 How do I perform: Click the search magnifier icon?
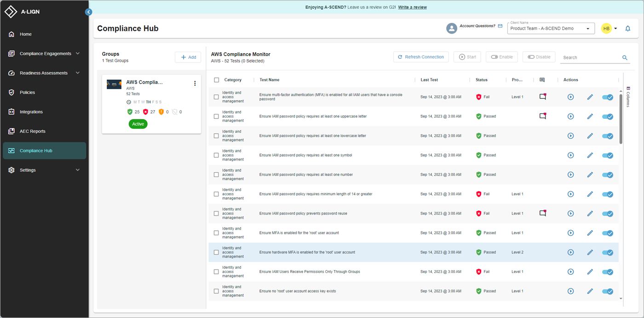coord(625,57)
